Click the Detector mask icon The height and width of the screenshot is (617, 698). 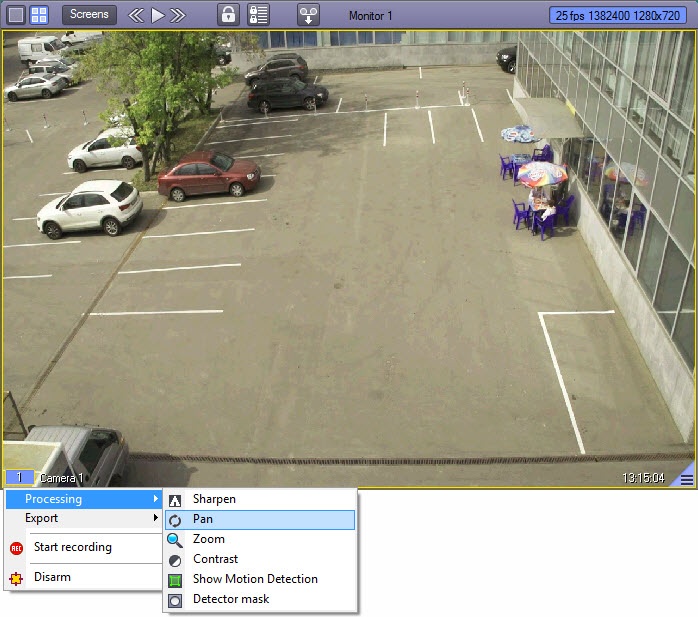(175, 600)
